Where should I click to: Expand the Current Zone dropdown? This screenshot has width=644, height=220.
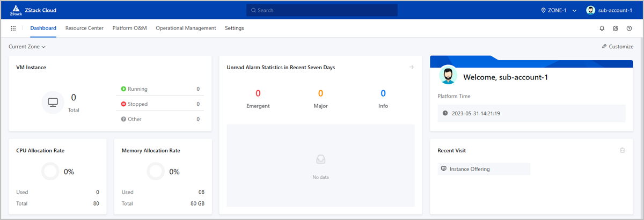[x=27, y=47]
